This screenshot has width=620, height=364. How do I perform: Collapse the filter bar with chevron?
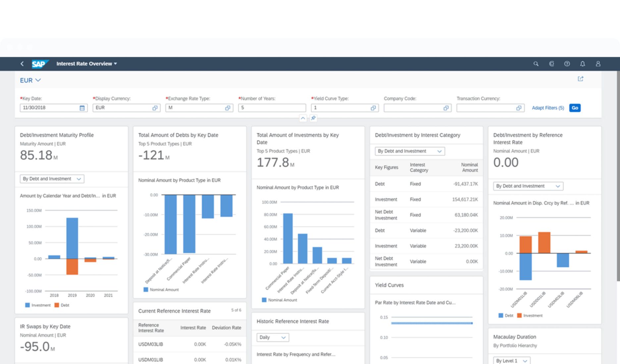tap(303, 118)
